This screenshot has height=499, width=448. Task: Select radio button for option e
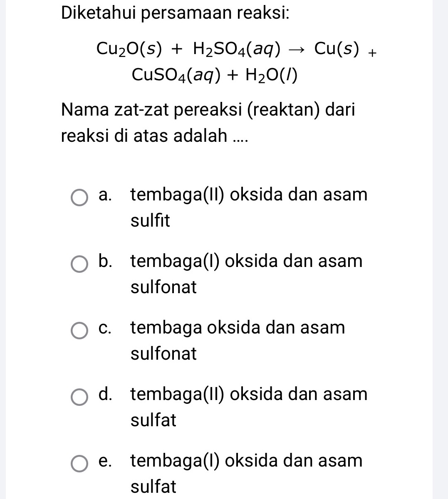pyautogui.click(x=80, y=463)
